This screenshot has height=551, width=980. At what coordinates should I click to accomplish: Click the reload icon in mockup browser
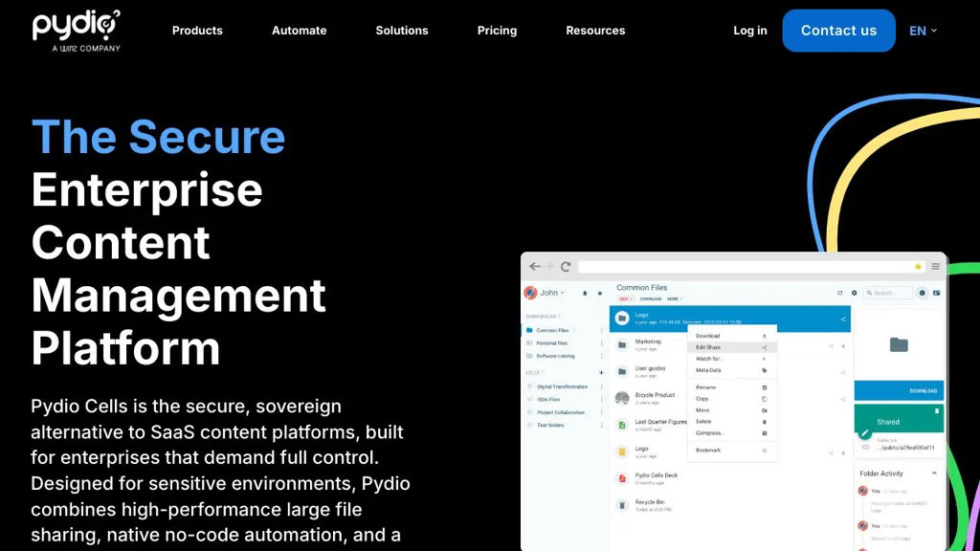pyautogui.click(x=566, y=267)
